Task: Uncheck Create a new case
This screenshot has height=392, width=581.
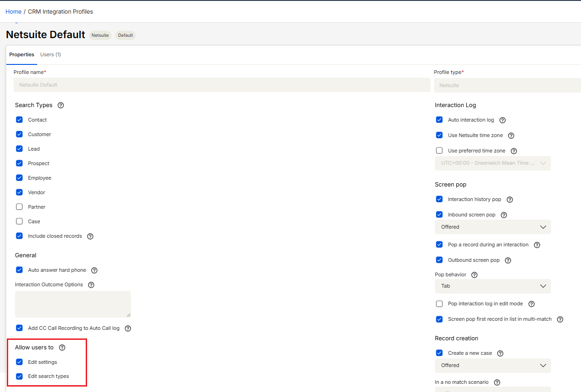Action: (x=439, y=353)
